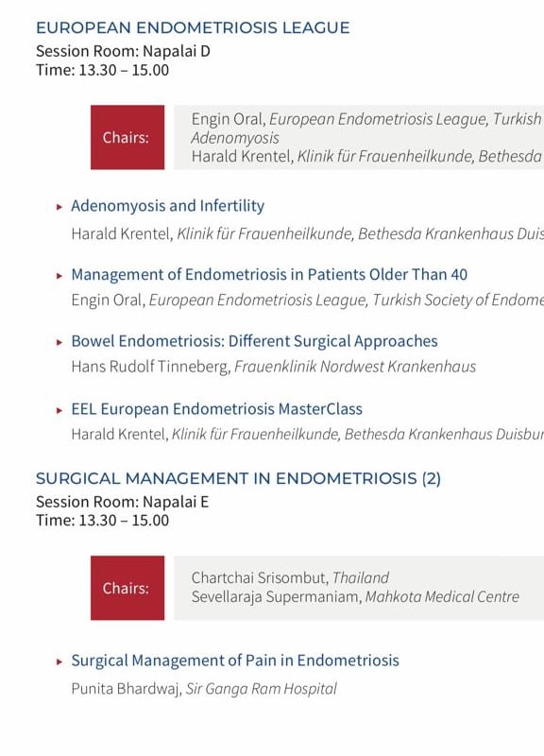Click the red Chairs box of the League session
The width and height of the screenshot is (544, 756).
point(127,137)
